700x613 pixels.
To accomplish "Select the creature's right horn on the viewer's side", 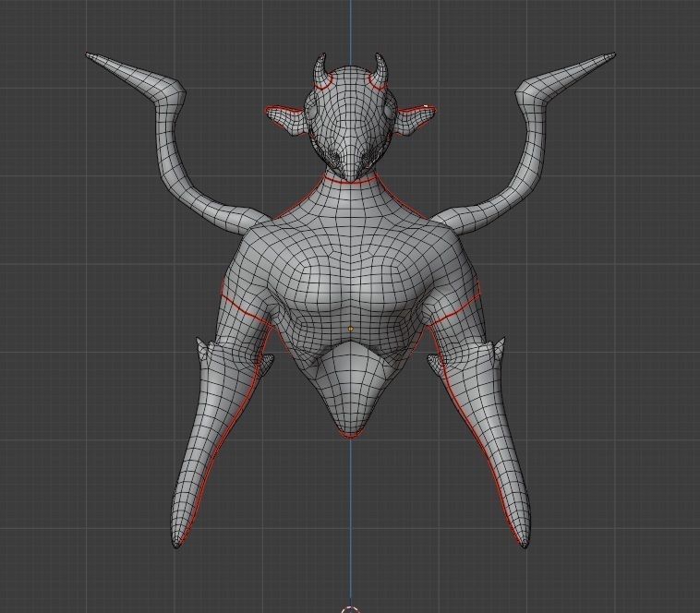I will 379,71.
